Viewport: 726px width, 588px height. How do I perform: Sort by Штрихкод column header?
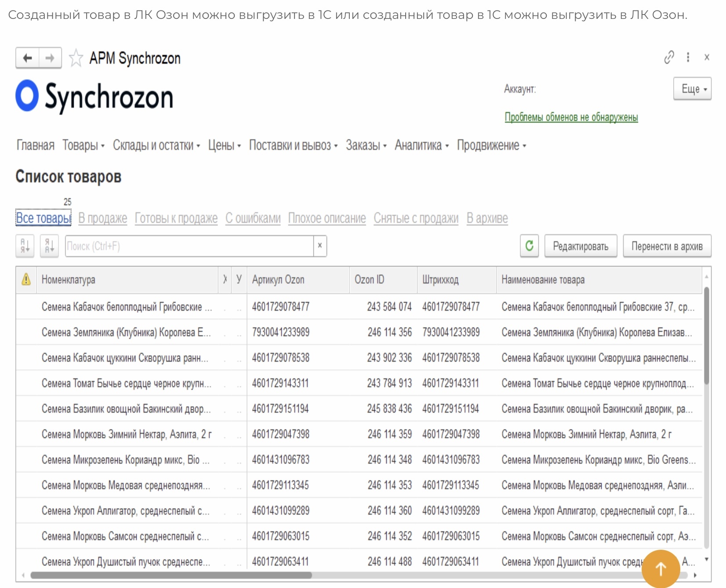pos(457,279)
